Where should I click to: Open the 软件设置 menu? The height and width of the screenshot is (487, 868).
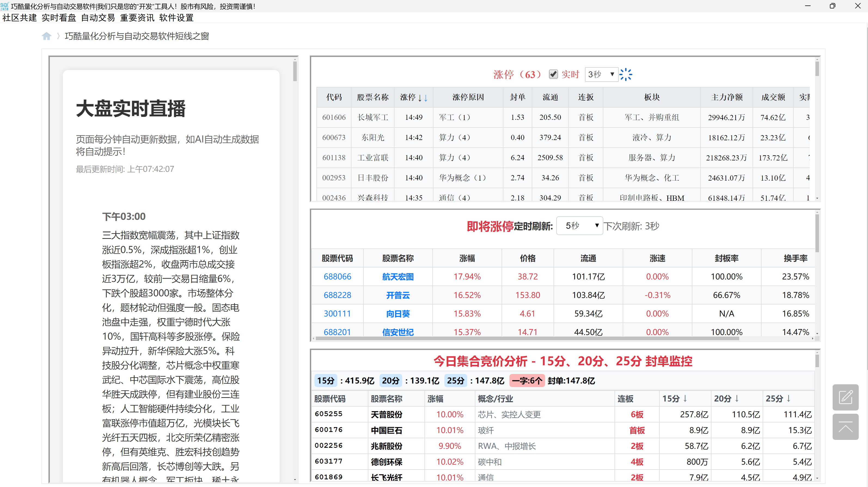(176, 18)
